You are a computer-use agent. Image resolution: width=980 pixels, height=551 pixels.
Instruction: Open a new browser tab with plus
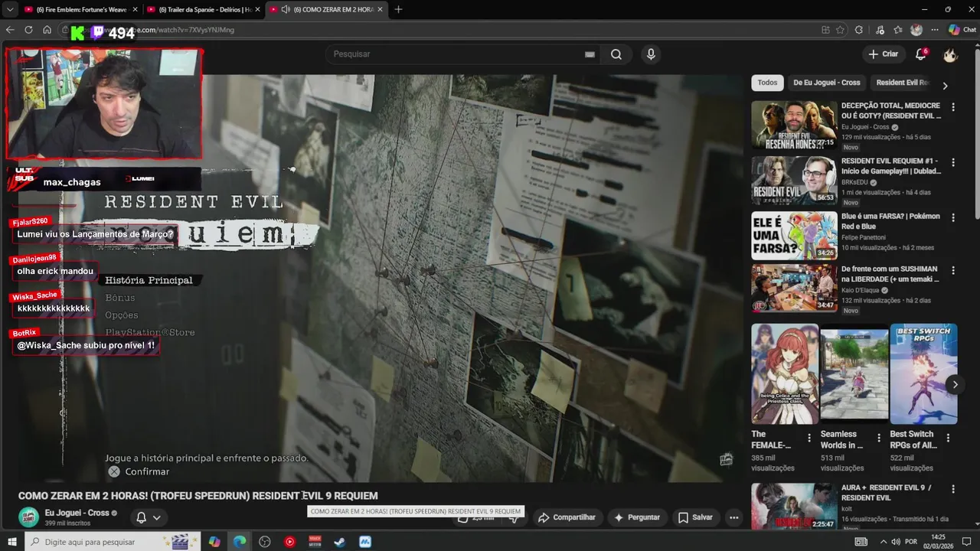point(398,9)
